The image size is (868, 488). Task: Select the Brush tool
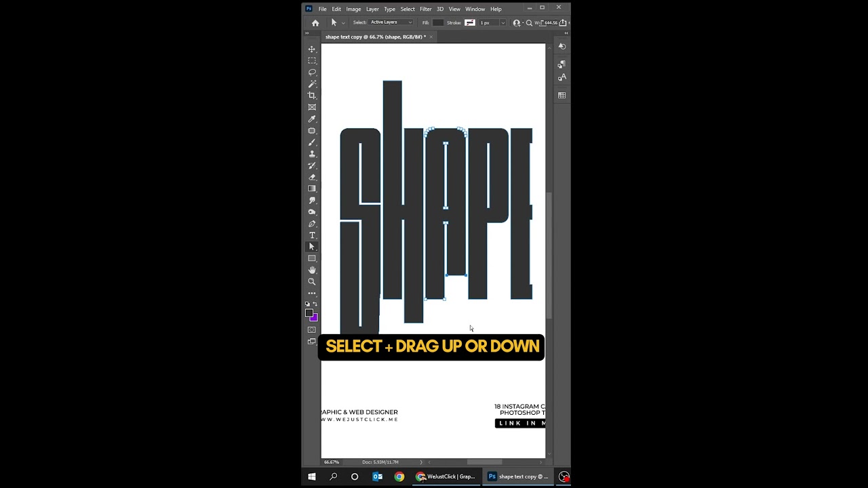click(x=312, y=142)
